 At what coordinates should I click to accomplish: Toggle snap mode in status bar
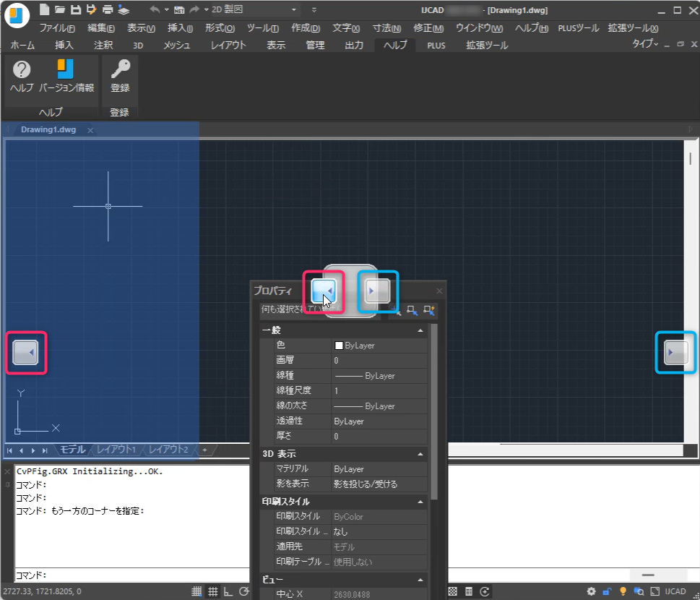(196, 591)
